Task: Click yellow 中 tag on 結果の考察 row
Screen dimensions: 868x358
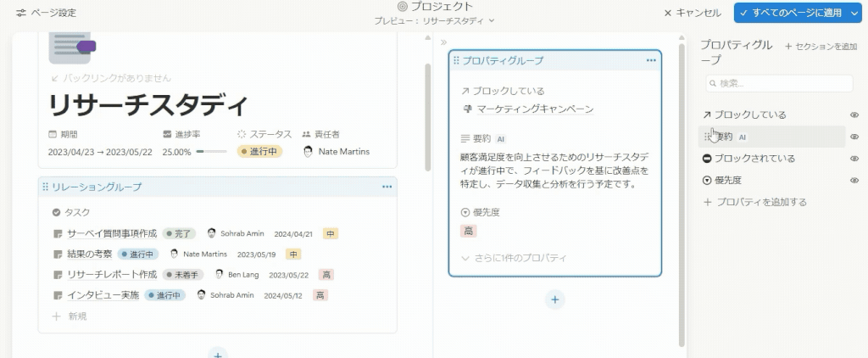Action: 292,255
